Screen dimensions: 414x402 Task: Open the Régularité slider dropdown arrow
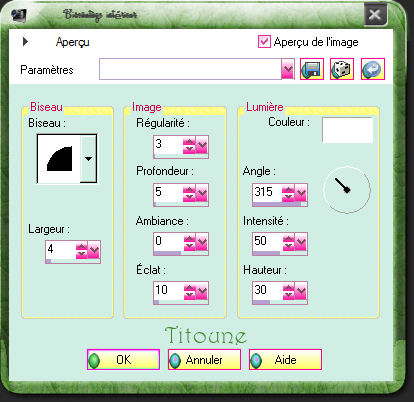click(202, 145)
